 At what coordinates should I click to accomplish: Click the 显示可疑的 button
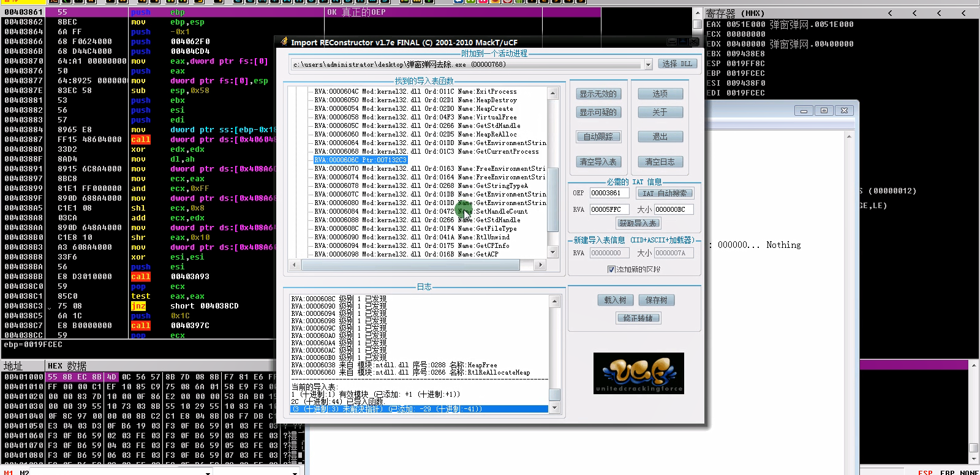(x=598, y=112)
